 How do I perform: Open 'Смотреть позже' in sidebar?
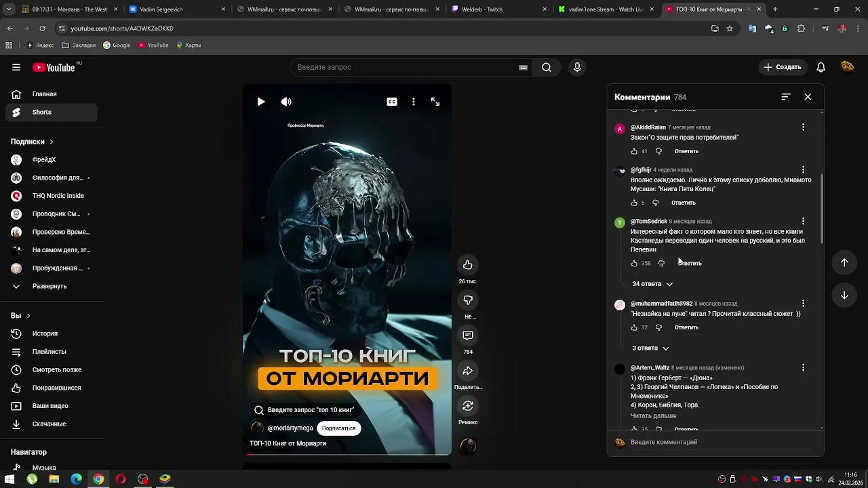52,370
